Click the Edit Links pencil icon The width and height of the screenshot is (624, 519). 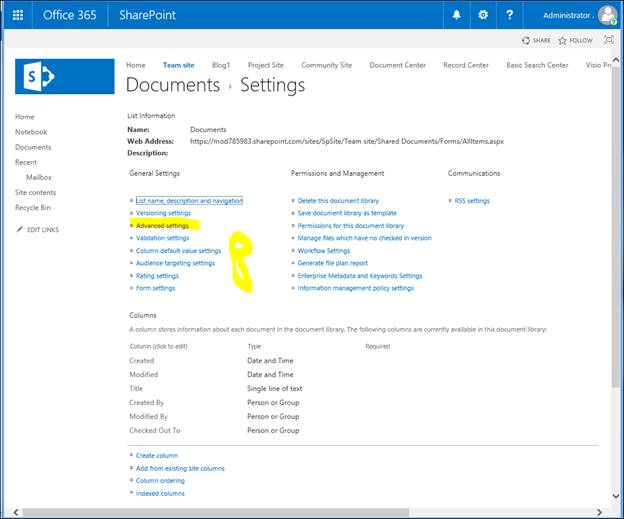point(21,230)
